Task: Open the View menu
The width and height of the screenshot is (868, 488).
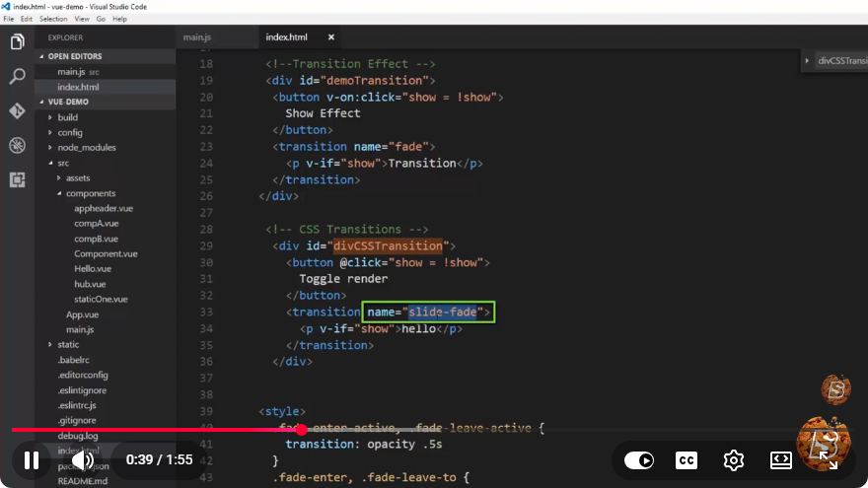Action: coord(82,19)
